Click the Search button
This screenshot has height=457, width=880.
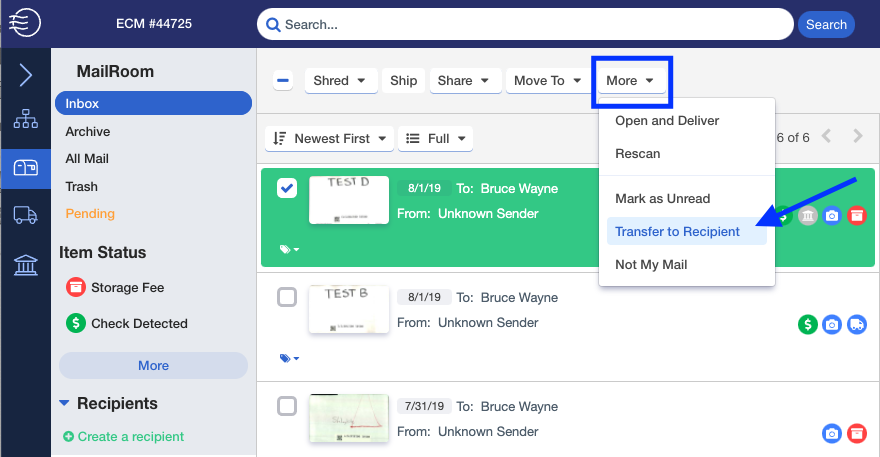[826, 25]
